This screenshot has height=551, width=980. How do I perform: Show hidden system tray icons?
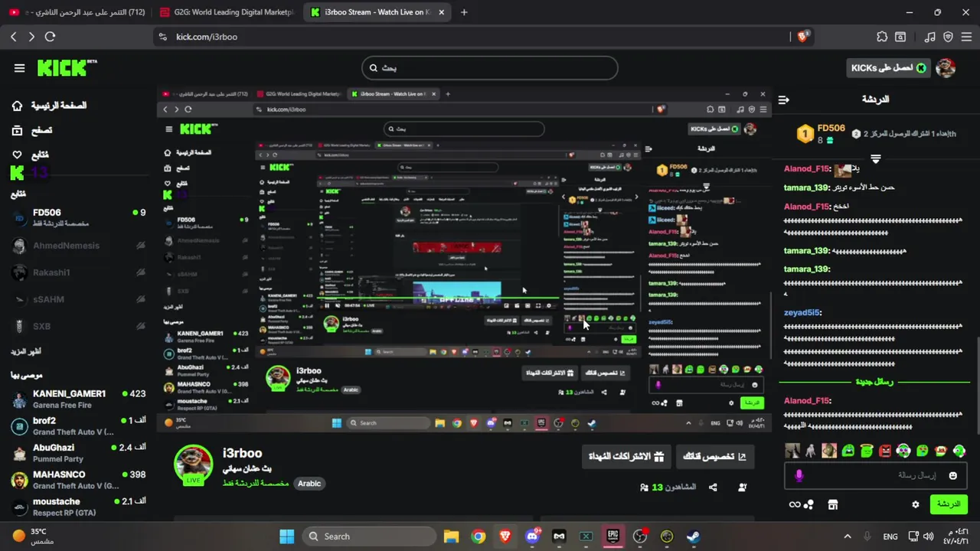(848, 536)
